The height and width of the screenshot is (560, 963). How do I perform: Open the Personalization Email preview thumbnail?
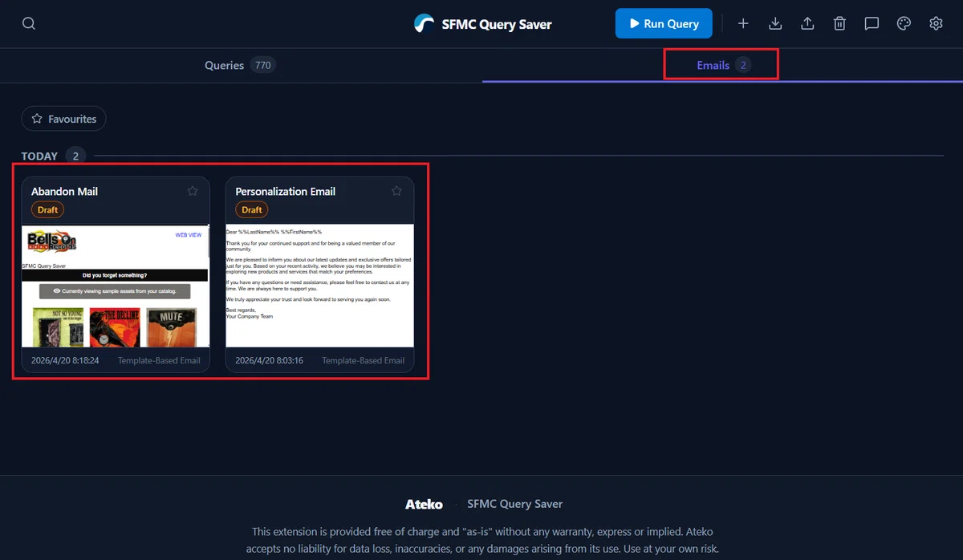point(319,286)
